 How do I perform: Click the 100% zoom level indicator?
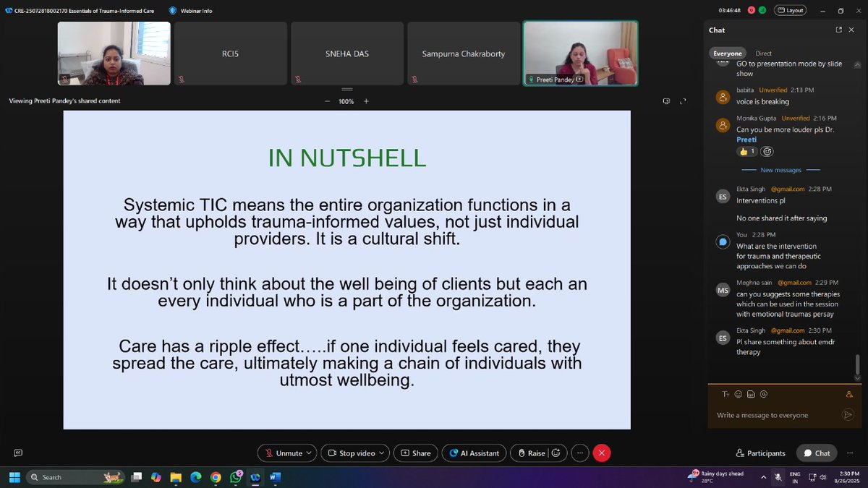pyautogui.click(x=346, y=101)
